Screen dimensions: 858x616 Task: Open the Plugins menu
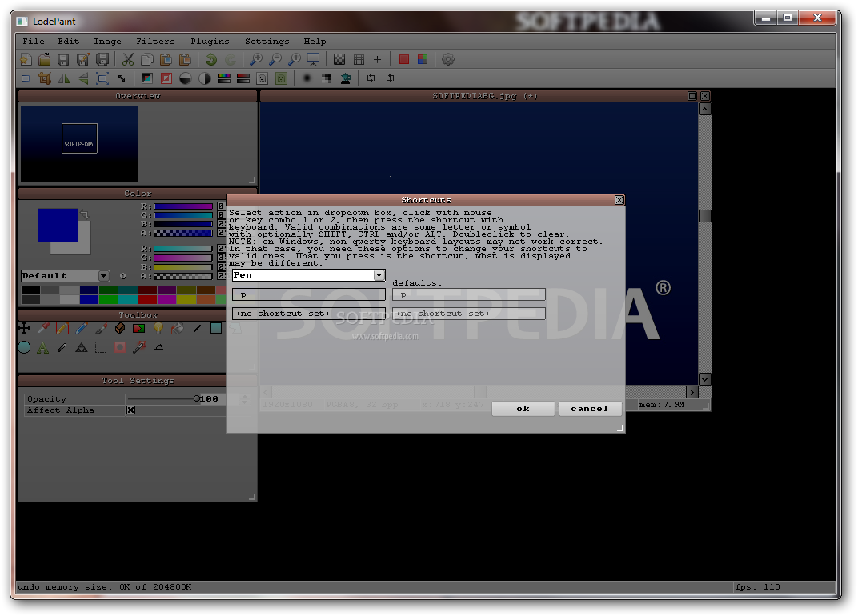[x=210, y=42]
